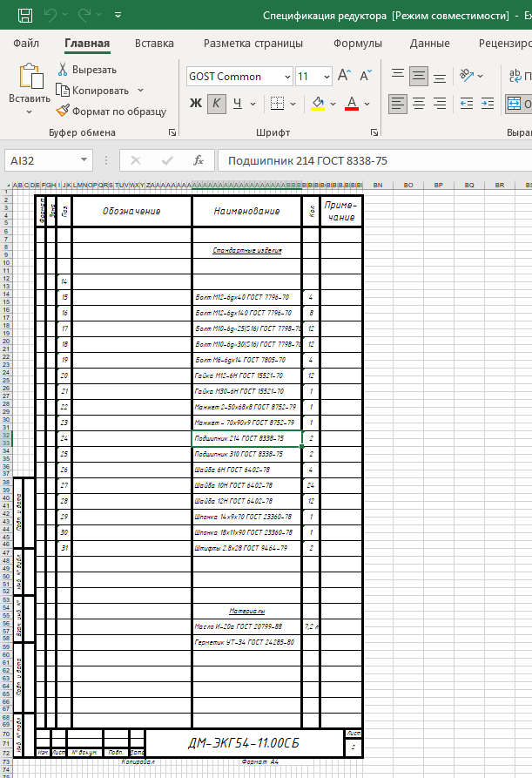Decrease the font size
Viewport: 532px width, 778px height.
pyautogui.click(x=366, y=76)
